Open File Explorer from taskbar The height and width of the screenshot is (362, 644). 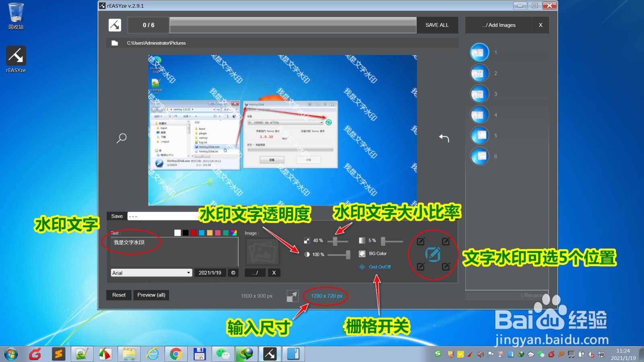point(129,354)
